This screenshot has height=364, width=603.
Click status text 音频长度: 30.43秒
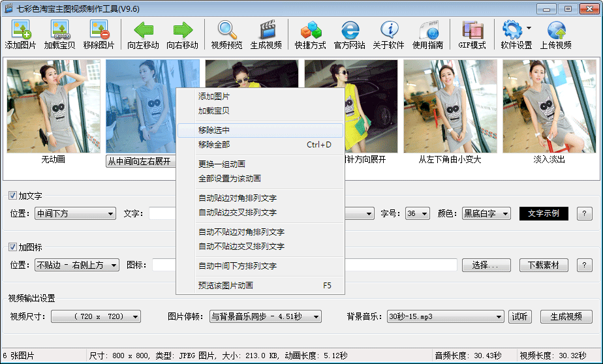pos(468,356)
